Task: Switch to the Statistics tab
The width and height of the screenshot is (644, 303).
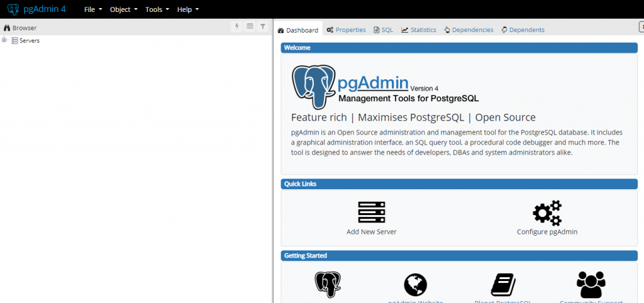Action: (418, 30)
